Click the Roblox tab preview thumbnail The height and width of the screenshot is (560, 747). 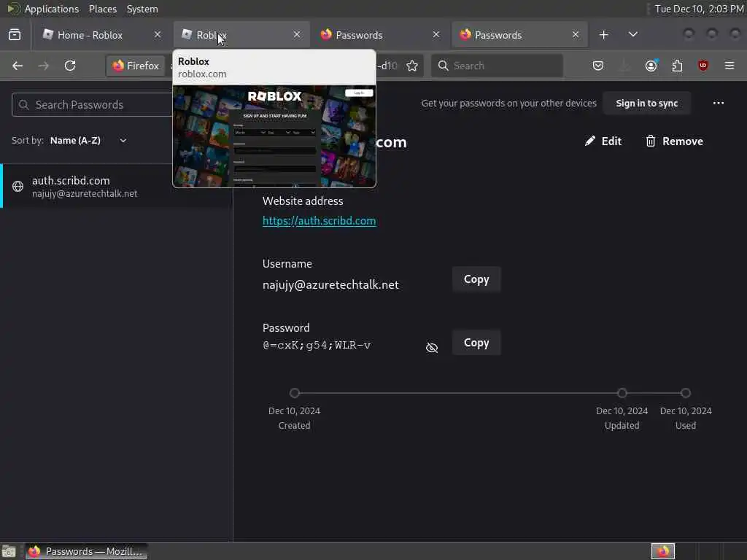(274, 136)
